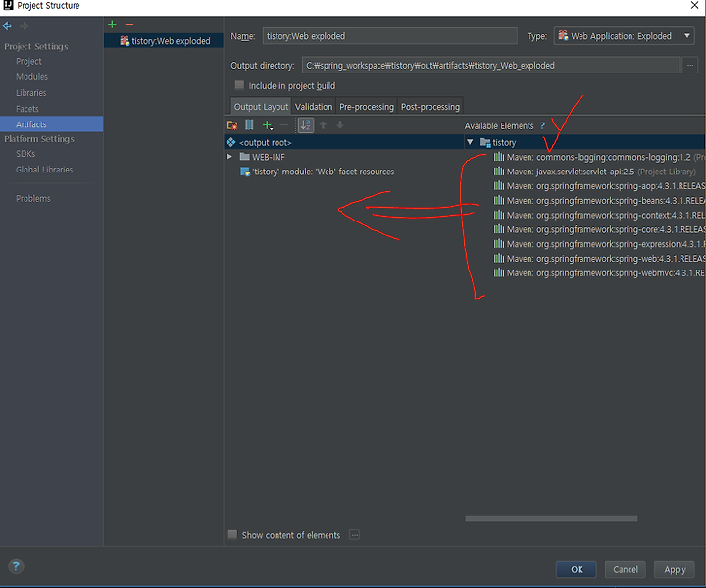Screen dimensions: 706x588
Task: Collapse the tistory available elements node
Action: tap(470, 142)
